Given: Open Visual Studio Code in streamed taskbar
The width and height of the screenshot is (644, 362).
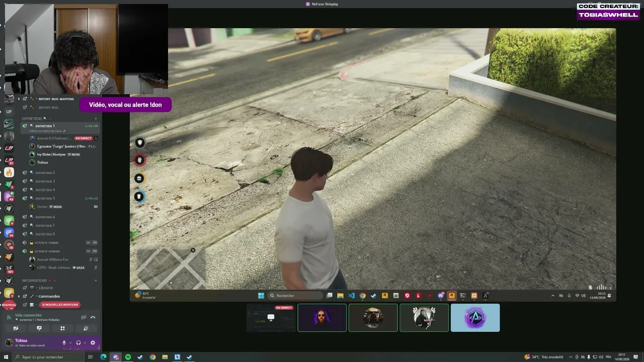Looking at the screenshot, I should pos(351,296).
